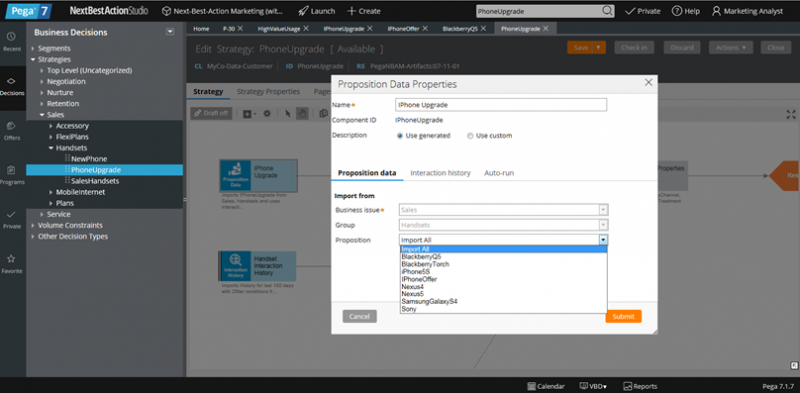Open the Decisions sidebar panel
This screenshot has width=800, height=393.
pos(12,86)
